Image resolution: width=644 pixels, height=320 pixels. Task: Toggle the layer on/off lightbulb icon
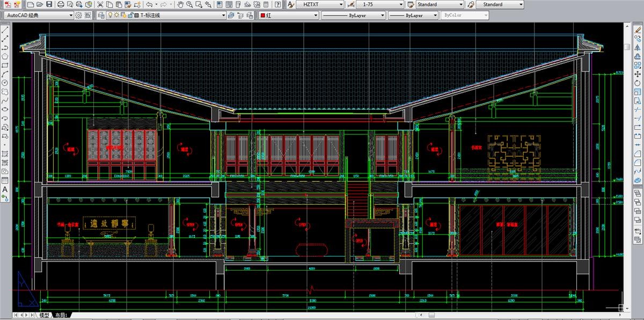(110, 16)
